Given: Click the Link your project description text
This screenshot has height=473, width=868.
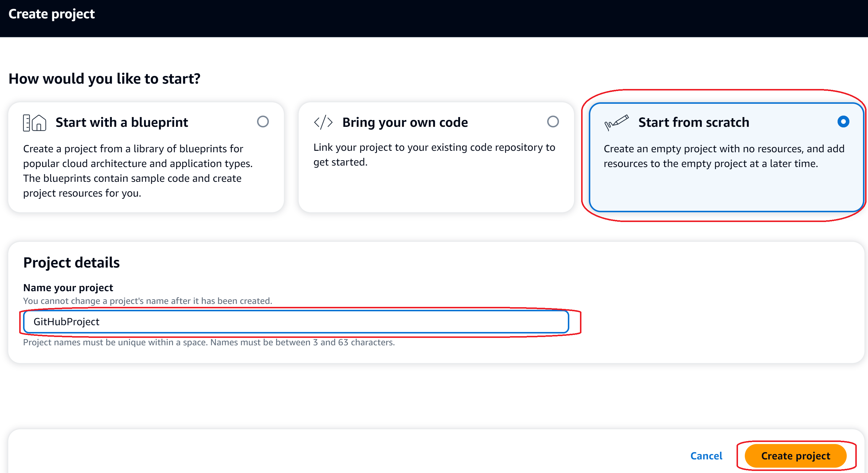Looking at the screenshot, I should point(434,155).
